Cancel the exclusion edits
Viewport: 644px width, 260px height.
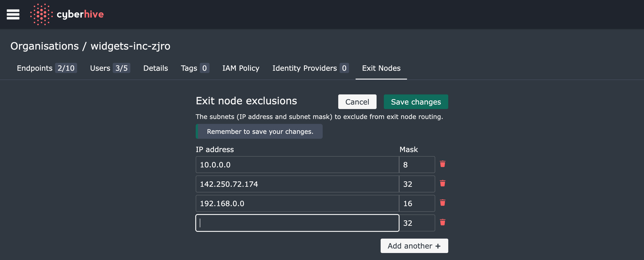[357, 102]
